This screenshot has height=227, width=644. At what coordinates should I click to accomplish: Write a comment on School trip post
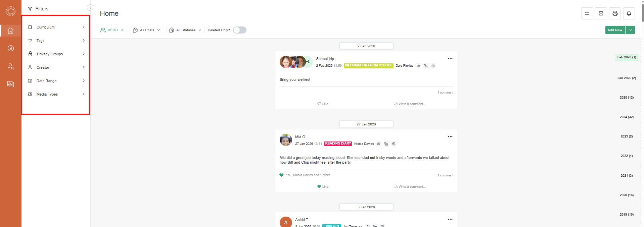410,104
